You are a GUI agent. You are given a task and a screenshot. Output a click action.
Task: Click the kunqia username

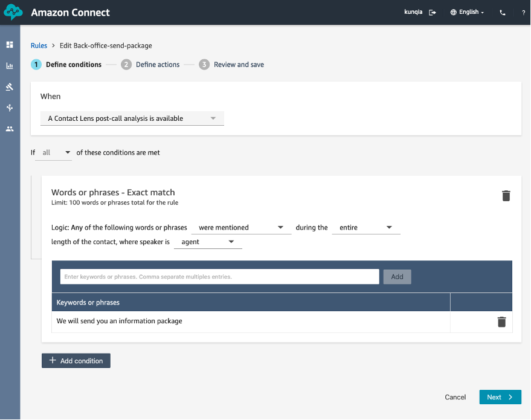point(413,12)
